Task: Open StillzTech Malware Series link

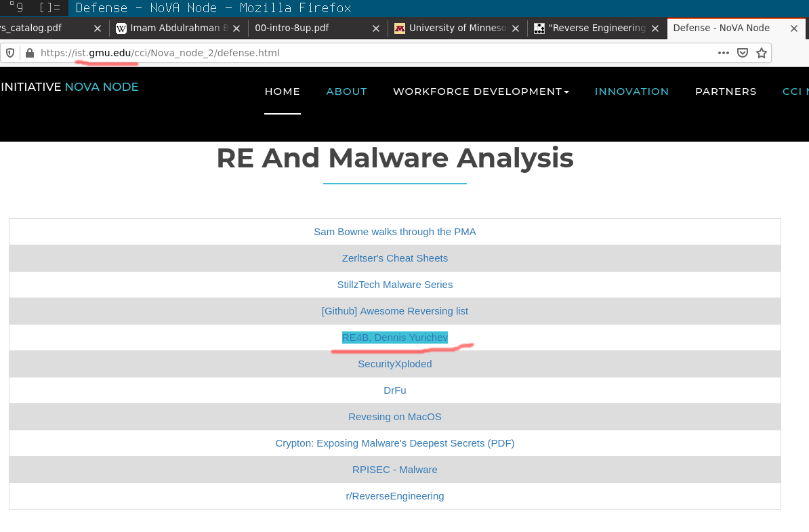Action: 395,285
